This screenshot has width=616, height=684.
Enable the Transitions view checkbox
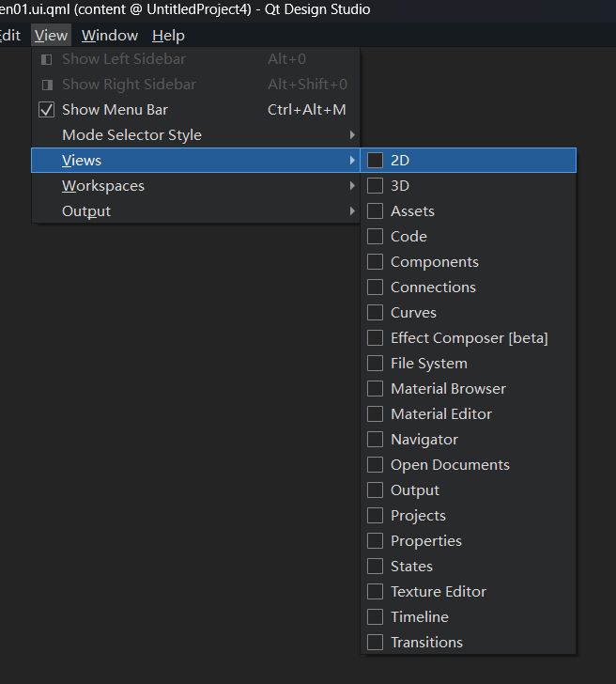click(x=375, y=643)
